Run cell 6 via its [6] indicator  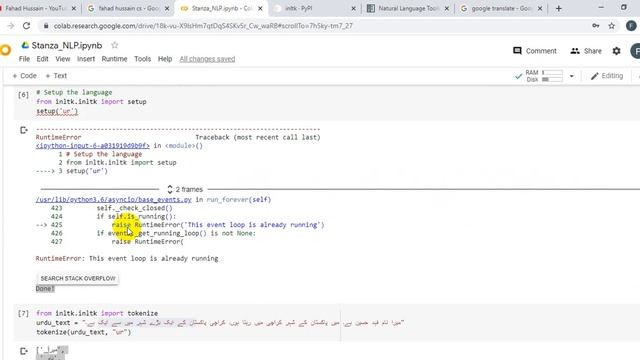coord(23,95)
